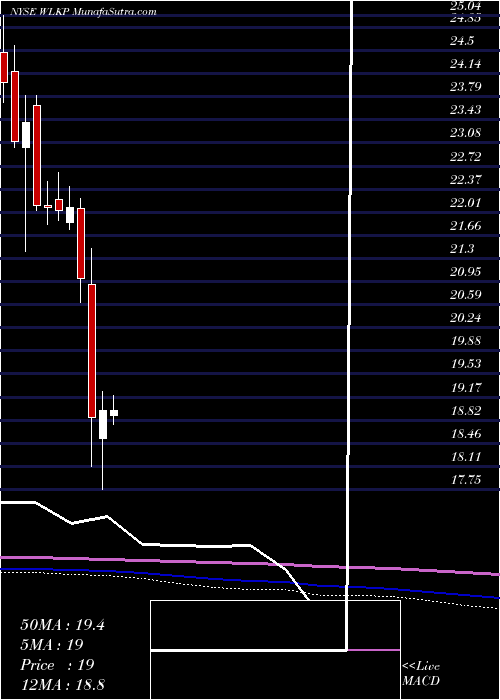This screenshot has width=500, height=700.
Task: Select the 21.3 price axis label
Action: pyautogui.click(x=461, y=249)
